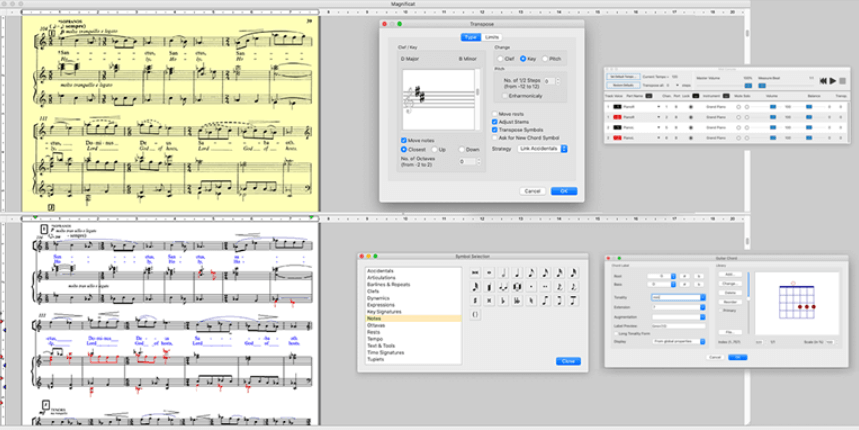Open the Transpose all steps dropdown
Image resolution: width=859 pixels, height=430 pixels.
(x=677, y=85)
